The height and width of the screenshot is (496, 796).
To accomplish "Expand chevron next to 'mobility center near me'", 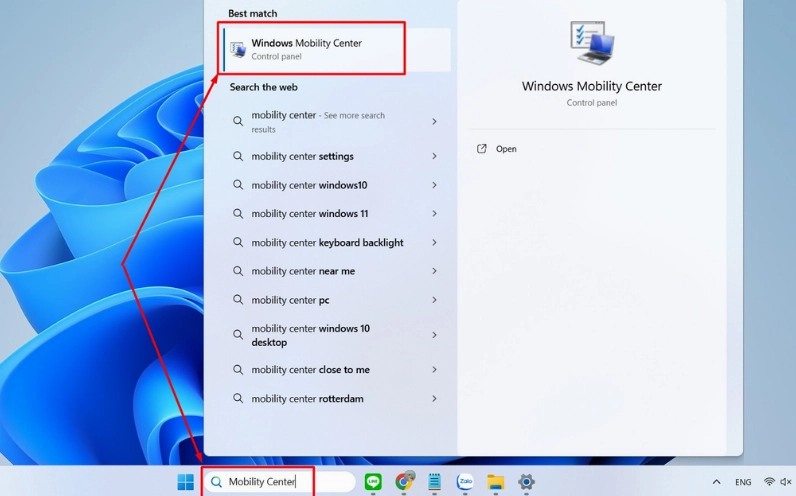I will pyautogui.click(x=434, y=271).
